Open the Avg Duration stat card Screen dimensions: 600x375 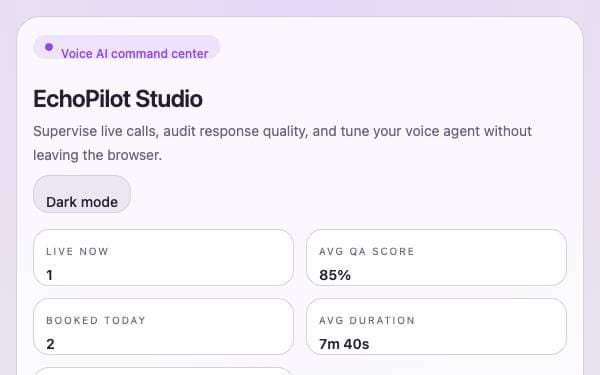tap(436, 326)
